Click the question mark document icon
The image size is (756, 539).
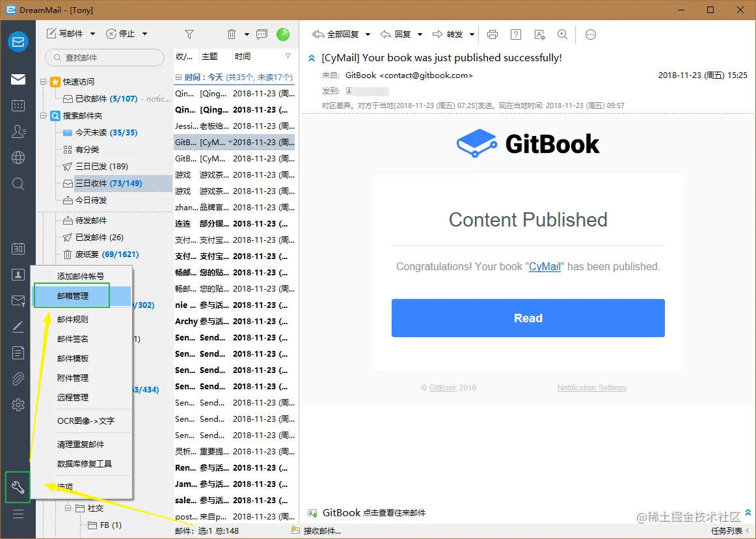pyautogui.click(x=516, y=35)
